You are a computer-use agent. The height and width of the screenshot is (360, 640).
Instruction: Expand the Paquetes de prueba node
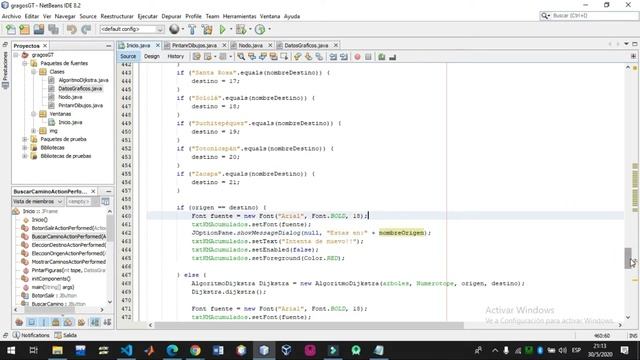(25, 139)
